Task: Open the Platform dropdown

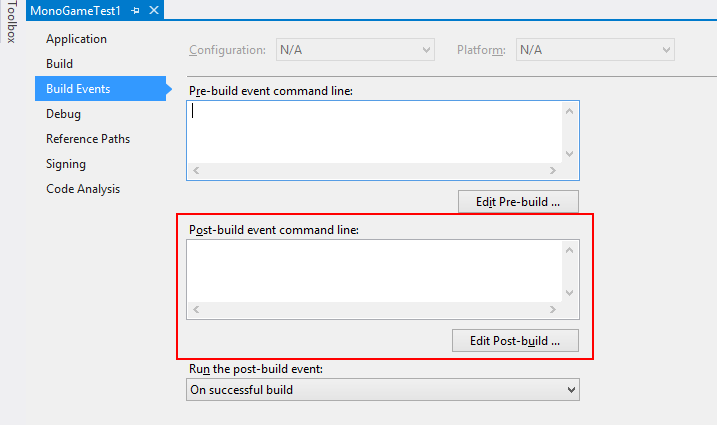Action: tap(595, 50)
